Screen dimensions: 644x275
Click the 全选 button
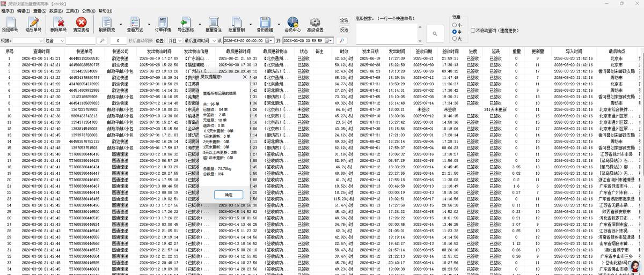point(344,20)
